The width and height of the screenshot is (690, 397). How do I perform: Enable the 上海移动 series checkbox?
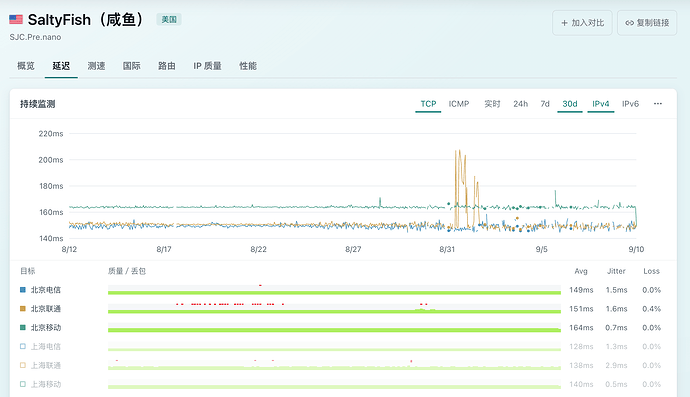click(x=23, y=384)
